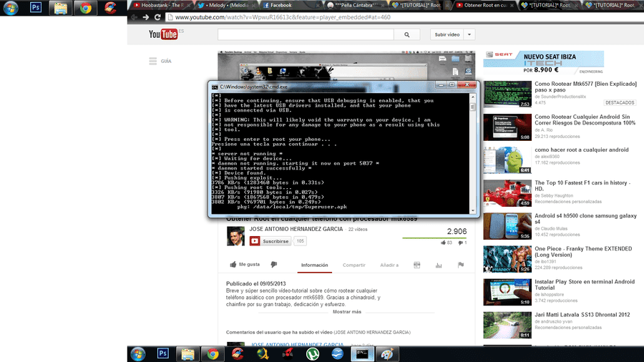
Task: Click cmd window scrollbar down arrow
Action: 473,211
